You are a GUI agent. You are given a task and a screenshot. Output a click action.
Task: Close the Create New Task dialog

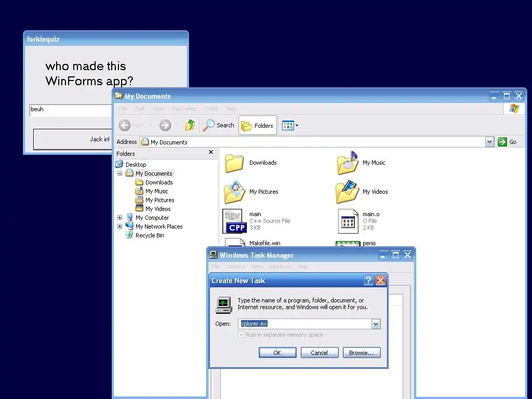(381, 280)
